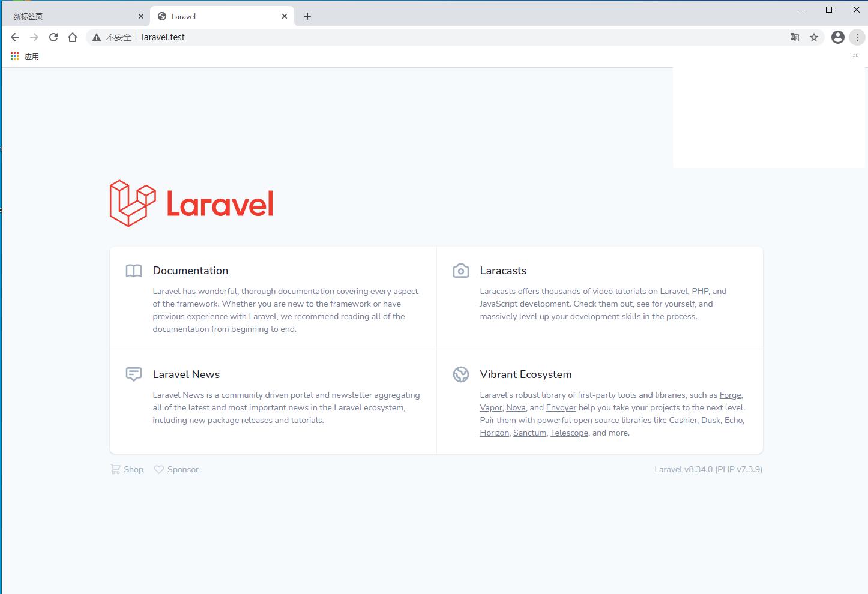Open the Cashier library link
The width and height of the screenshot is (868, 594).
click(683, 420)
